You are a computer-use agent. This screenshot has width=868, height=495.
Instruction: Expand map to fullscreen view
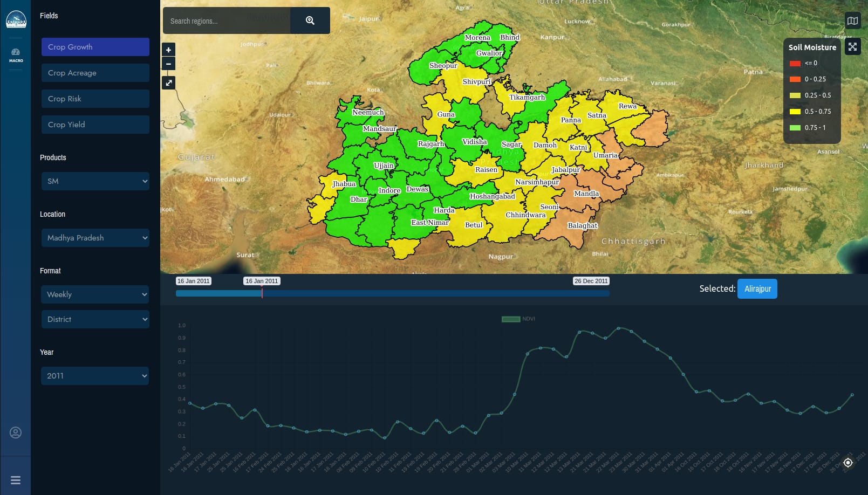[x=168, y=83]
